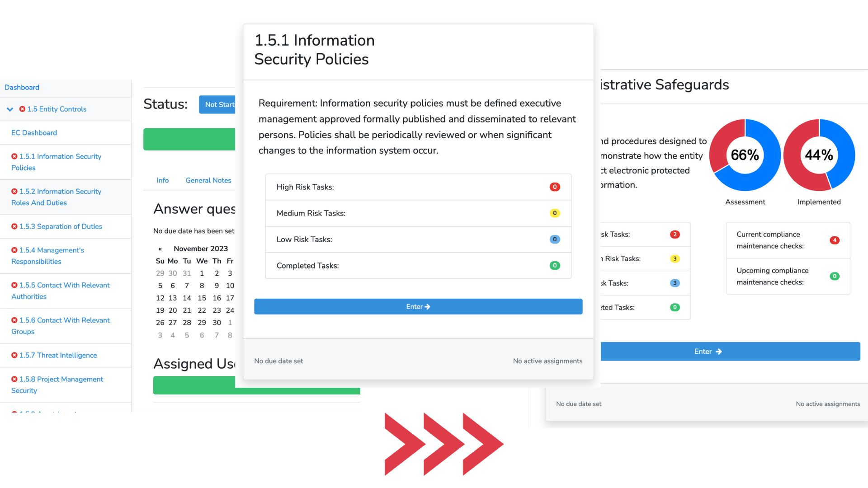Screen dimensions: 868x488
Task: Click red badge on Current compliance maintenance checks
Action: click(835, 240)
